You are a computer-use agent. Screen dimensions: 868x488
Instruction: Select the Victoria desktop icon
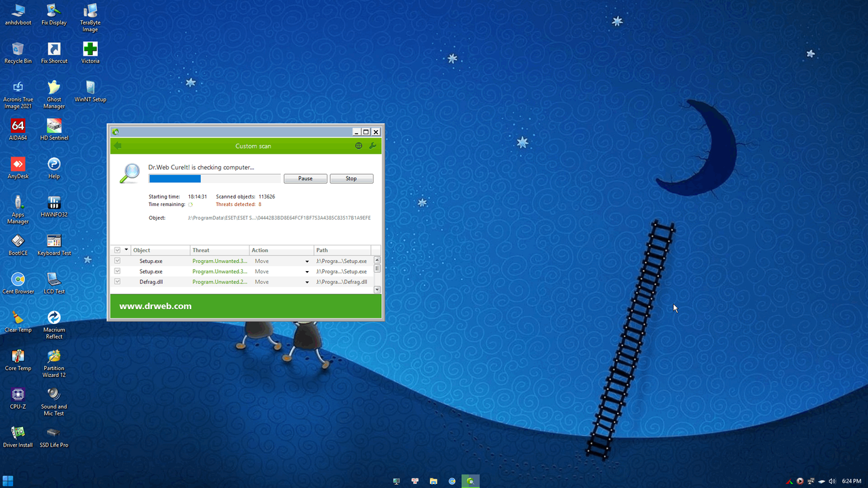pos(90,52)
